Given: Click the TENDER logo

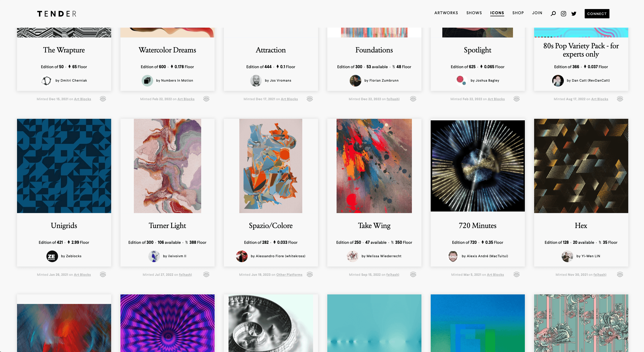Looking at the screenshot, I should (57, 14).
